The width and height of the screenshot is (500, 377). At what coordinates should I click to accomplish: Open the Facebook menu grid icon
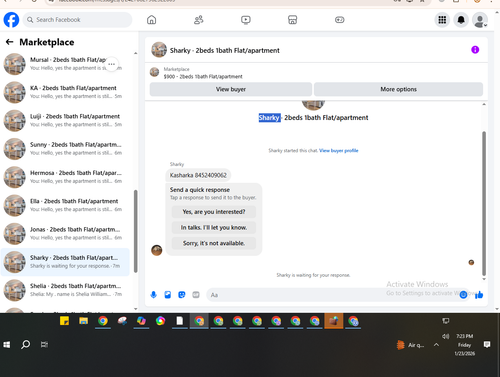[442, 20]
